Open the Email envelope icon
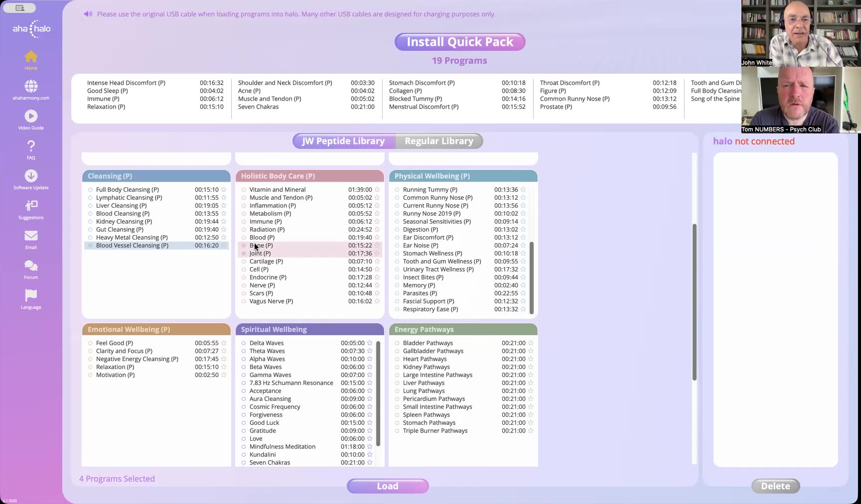Viewport: 861px width, 504px height. [31, 236]
